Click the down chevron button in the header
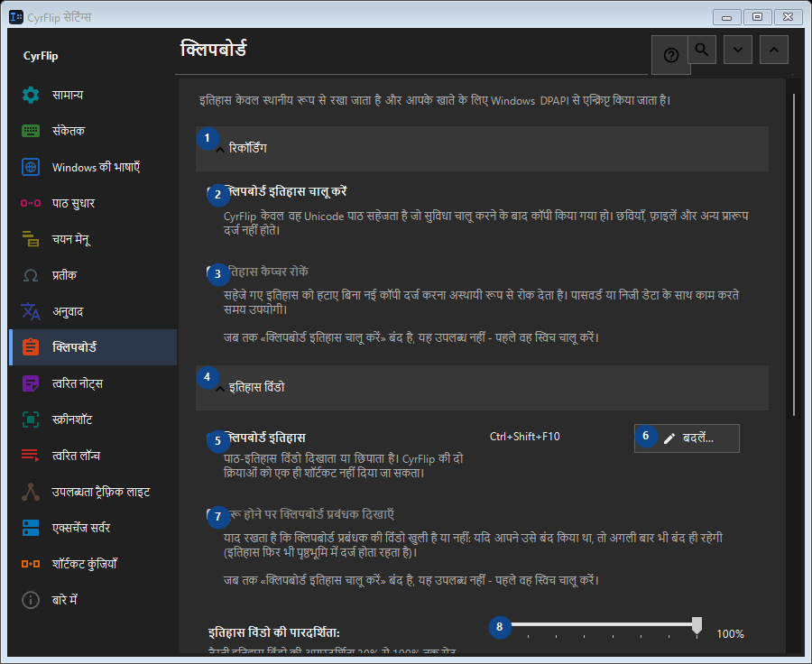 [738, 50]
